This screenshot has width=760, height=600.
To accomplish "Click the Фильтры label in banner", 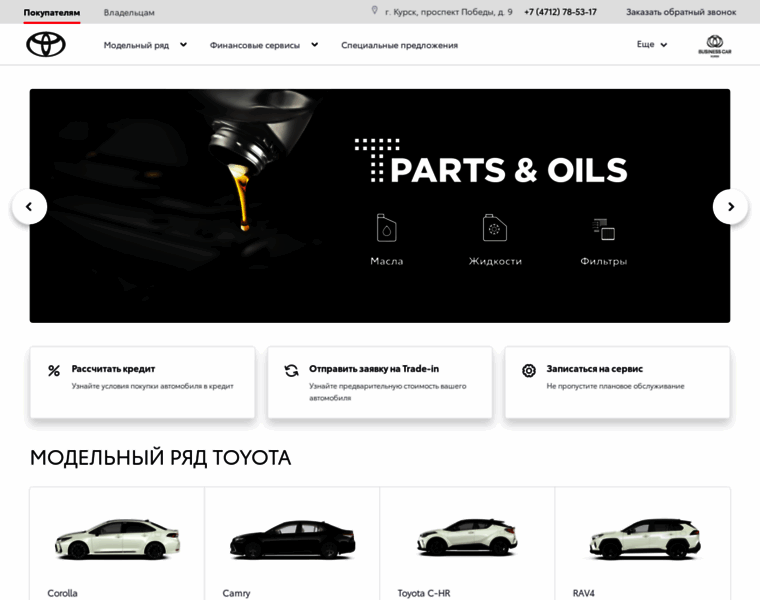I will tap(603, 261).
